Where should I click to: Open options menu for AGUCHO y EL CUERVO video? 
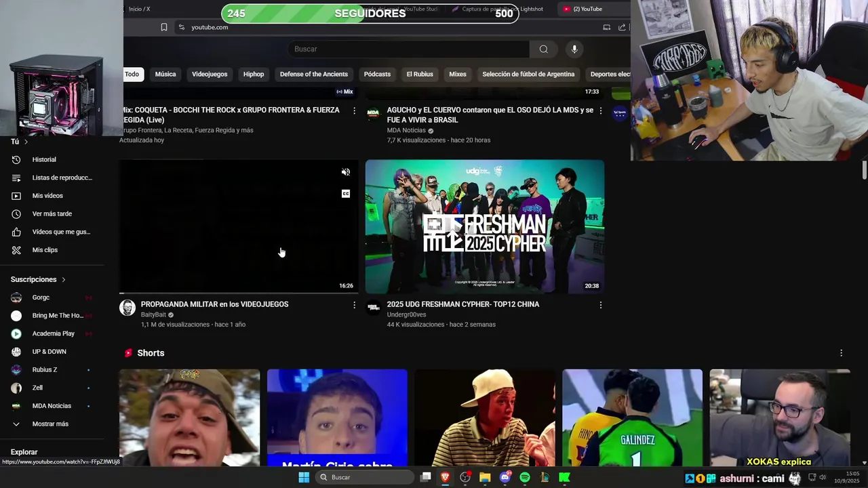(x=600, y=110)
